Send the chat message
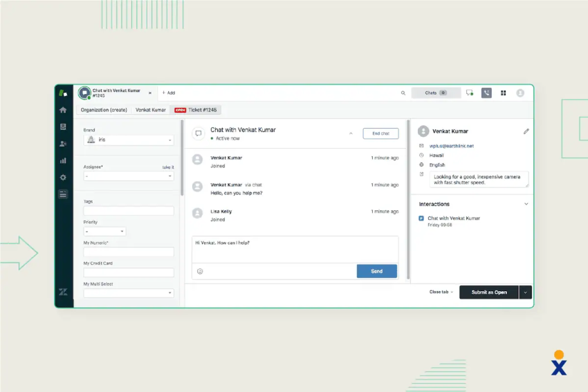Screen dimensions: 588x392 click(x=376, y=271)
